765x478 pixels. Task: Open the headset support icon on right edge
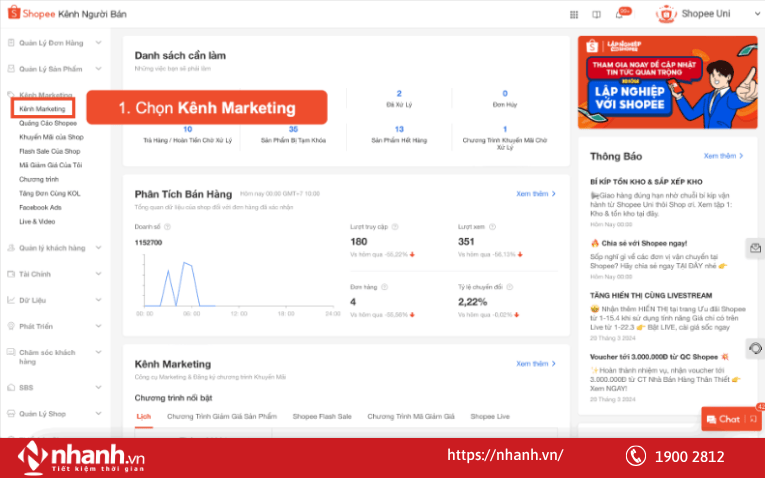pos(755,348)
